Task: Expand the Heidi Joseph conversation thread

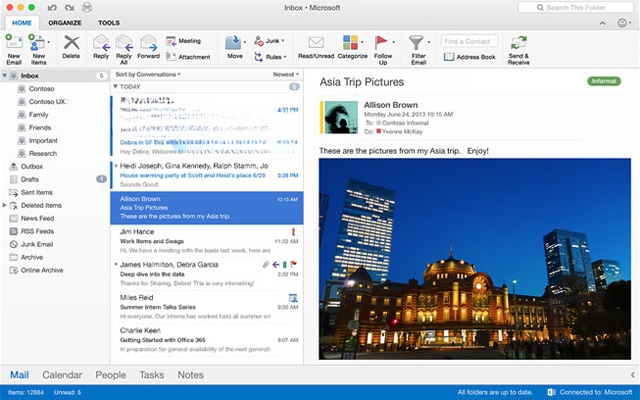Action: point(116,166)
